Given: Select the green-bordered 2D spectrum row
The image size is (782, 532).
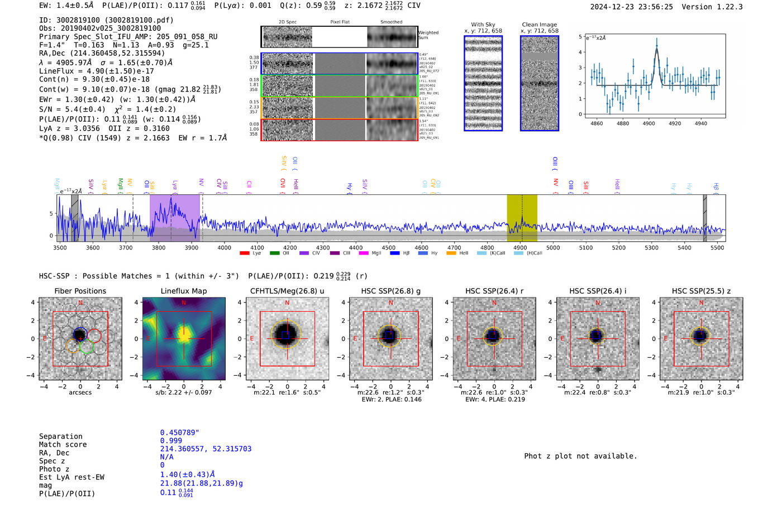Looking at the screenshot, I should click(340, 86).
